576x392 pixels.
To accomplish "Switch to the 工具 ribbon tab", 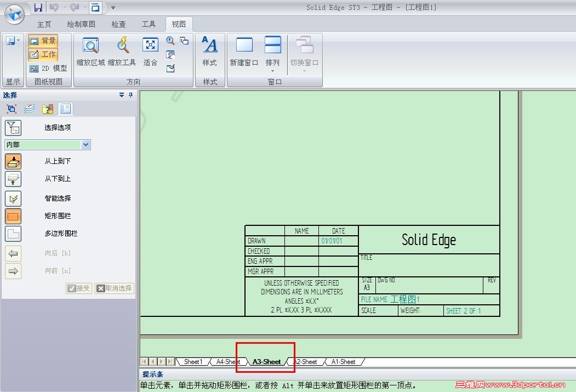I will (149, 24).
